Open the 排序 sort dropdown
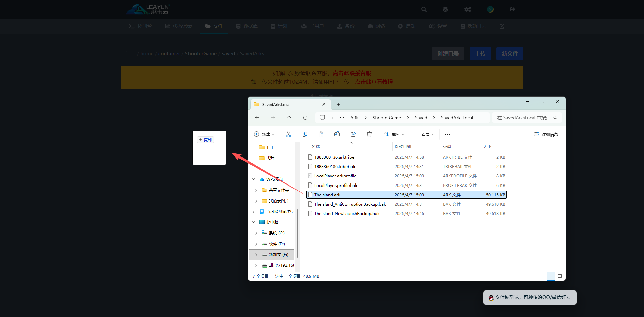The width and height of the screenshot is (644, 317). coord(394,134)
